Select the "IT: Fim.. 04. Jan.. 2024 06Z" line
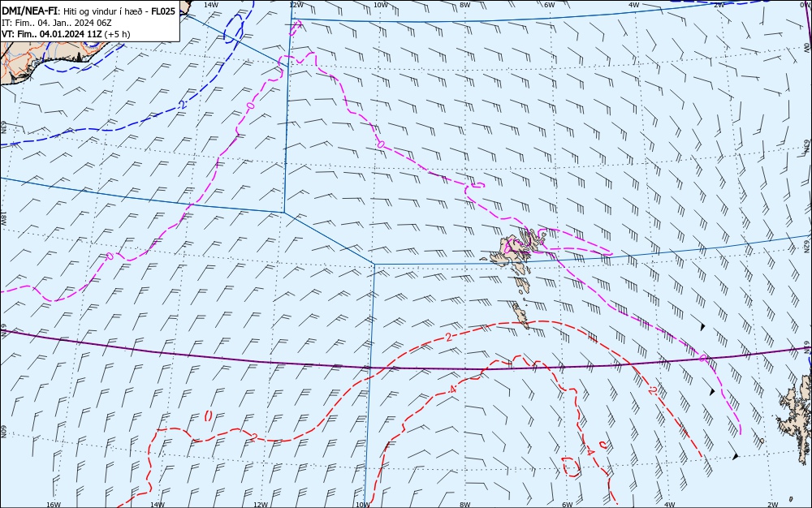This screenshot has height=508, width=812. point(57,23)
